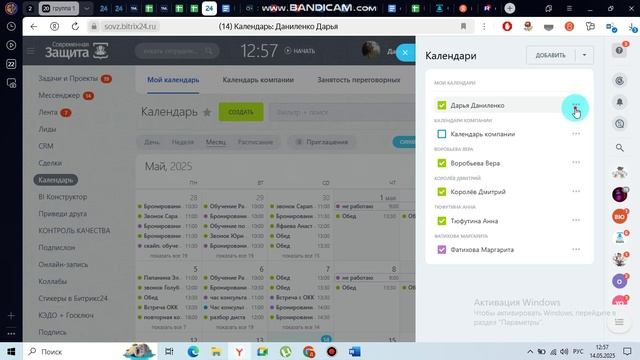Toggle the Bitrix24 hamburger menu
Image resolution: width=640 pixels, height=360 pixels.
pyautogui.click(x=31, y=51)
